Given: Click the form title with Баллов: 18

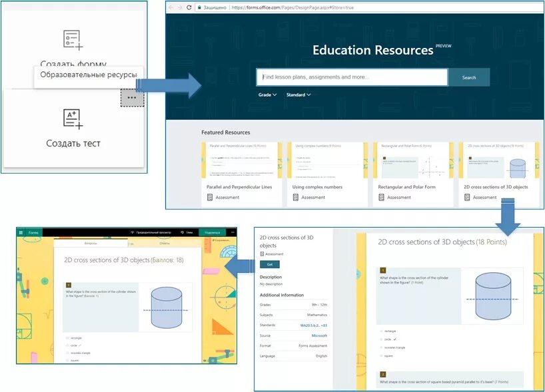Looking at the screenshot, I should pyautogui.click(x=124, y=260).
